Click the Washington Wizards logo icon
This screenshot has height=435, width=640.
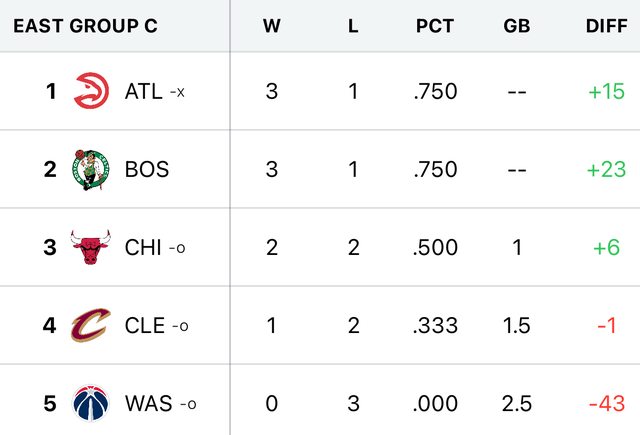click(90, 404)
